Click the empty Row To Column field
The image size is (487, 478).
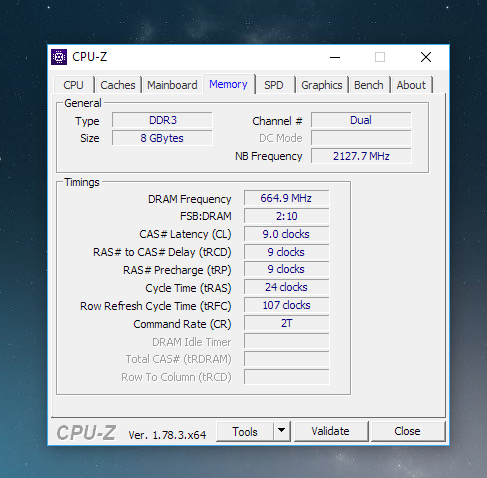coord(287,377)
